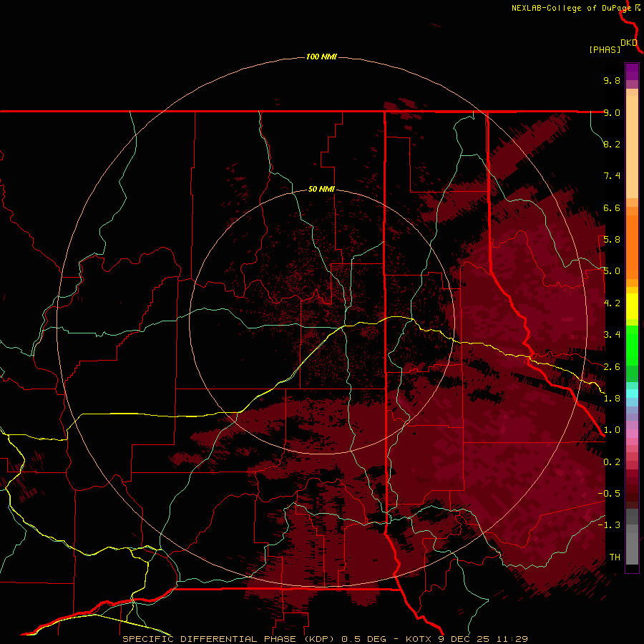The image size is (644, 644).
Task: Click the KOTX station identifier
Action: [418, 639]
